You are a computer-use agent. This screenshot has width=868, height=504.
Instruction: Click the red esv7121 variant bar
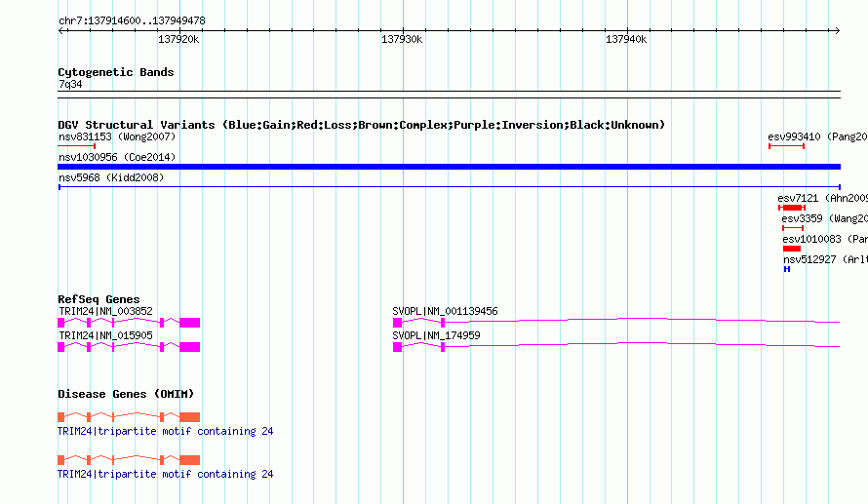pyautogui.click(x=792, y=208)
